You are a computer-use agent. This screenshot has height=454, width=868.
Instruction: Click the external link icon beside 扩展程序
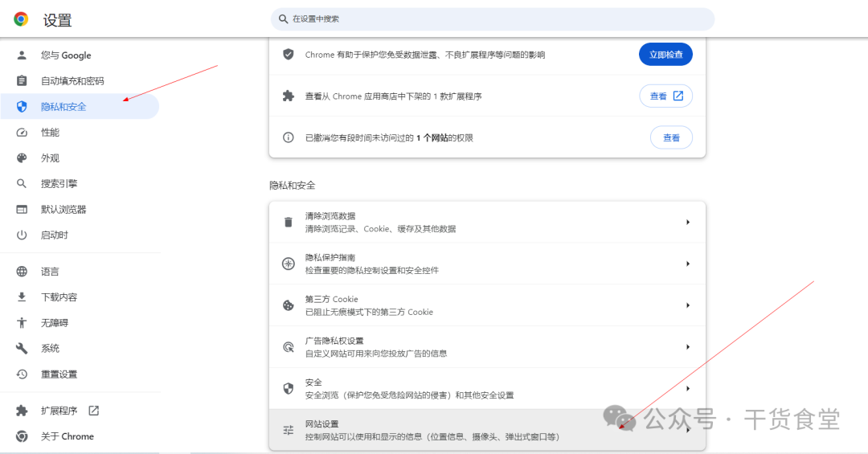[x=93, y=411]
